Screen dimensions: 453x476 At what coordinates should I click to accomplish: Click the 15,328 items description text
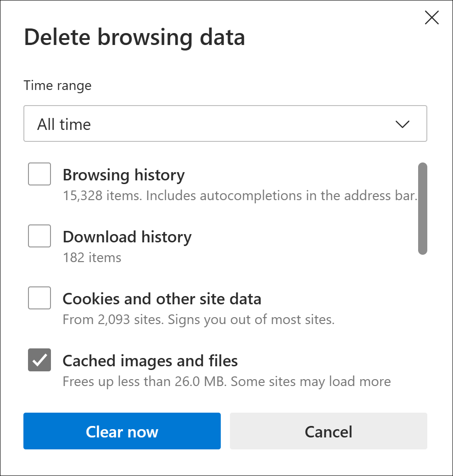[240, 196]
